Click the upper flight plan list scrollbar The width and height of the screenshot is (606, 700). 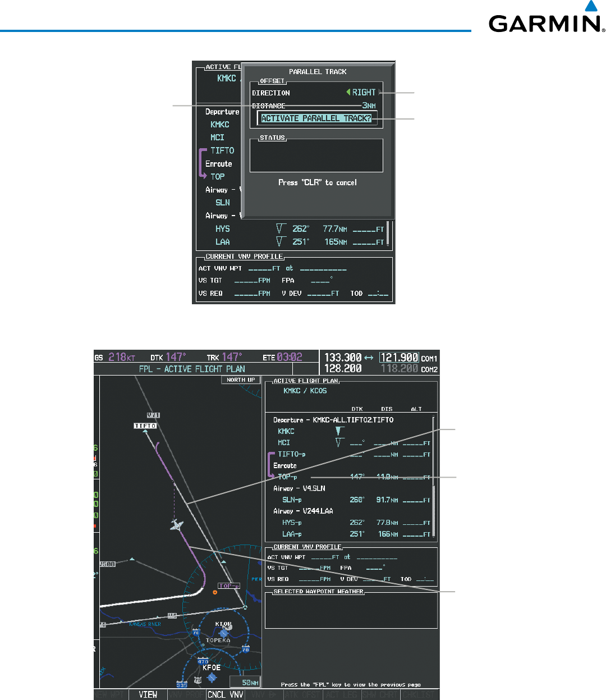(x=388, y=234)
